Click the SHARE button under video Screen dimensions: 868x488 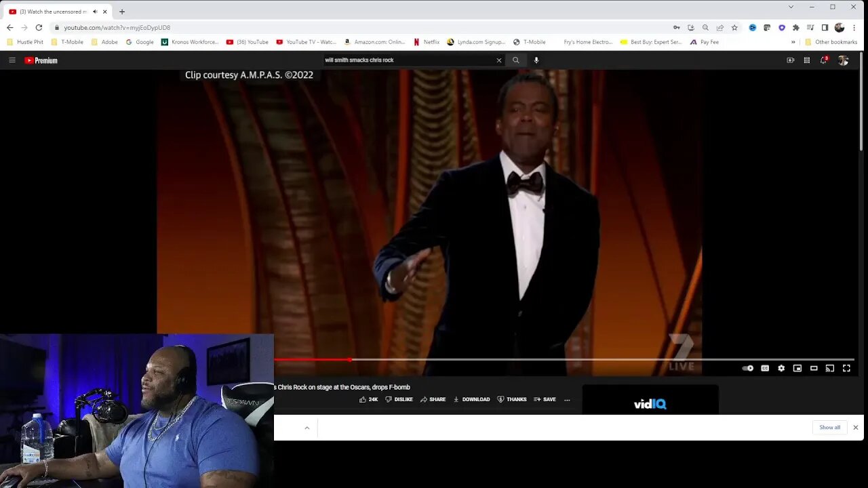pyautogui.click(x=433, y=399)
